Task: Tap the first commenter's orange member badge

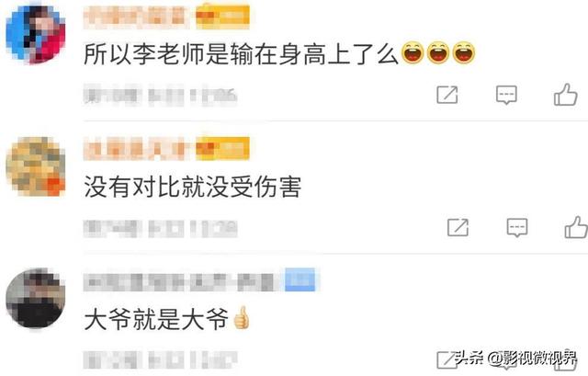Action: [x=222, y=16]
